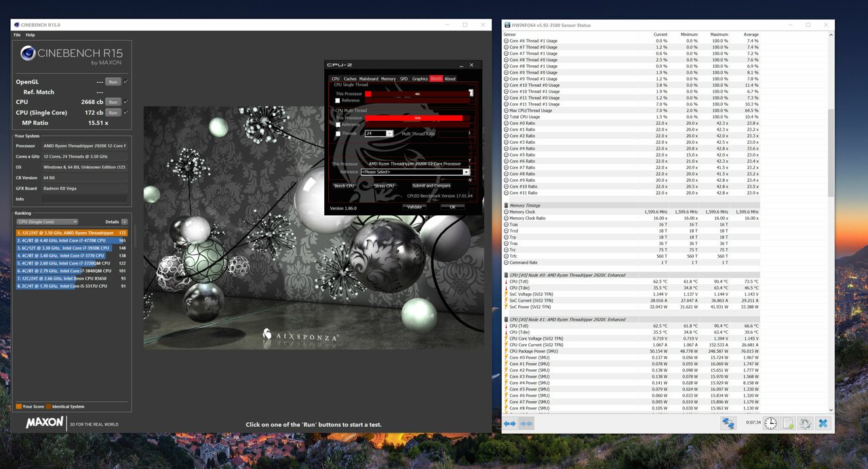Click Cinebench title bar app icon

pyautogui.click(x=16, y=25)
